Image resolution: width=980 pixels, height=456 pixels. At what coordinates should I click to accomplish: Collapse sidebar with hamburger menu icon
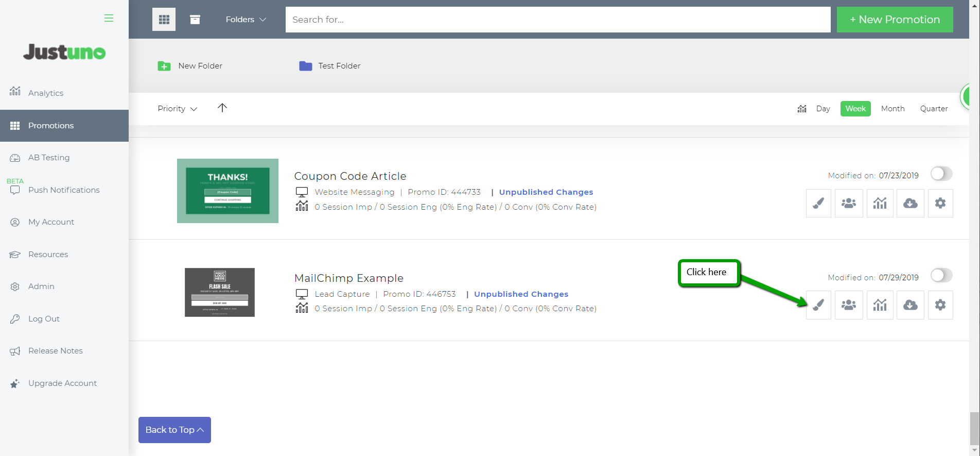[x=109, y=18]
